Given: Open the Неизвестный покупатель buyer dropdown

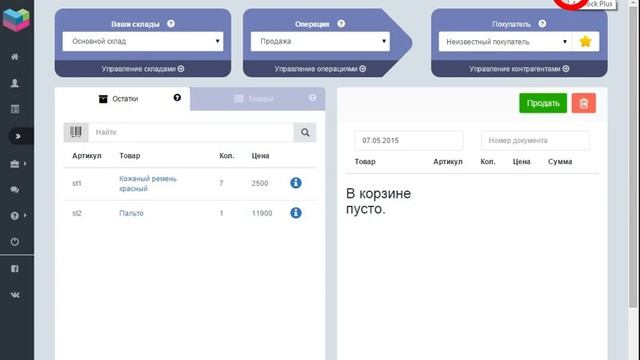Looking at the screenshot, I should tap(505, 42).
